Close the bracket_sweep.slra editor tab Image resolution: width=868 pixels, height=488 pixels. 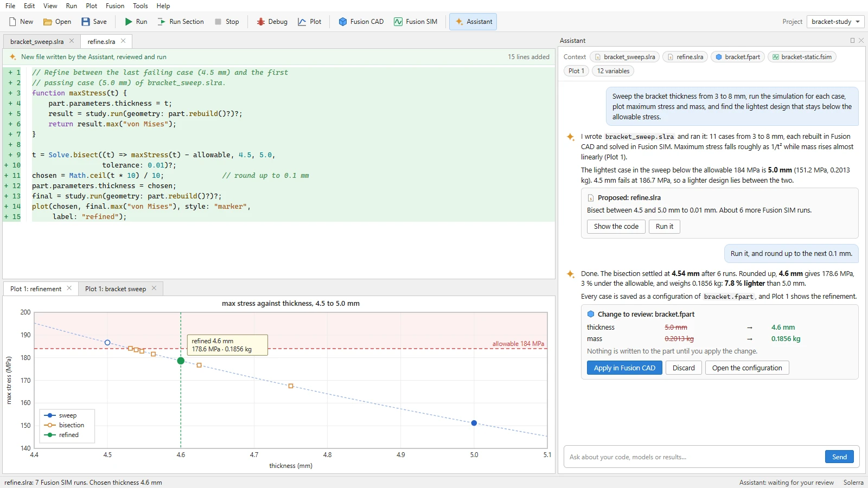[x=72, y=41]
